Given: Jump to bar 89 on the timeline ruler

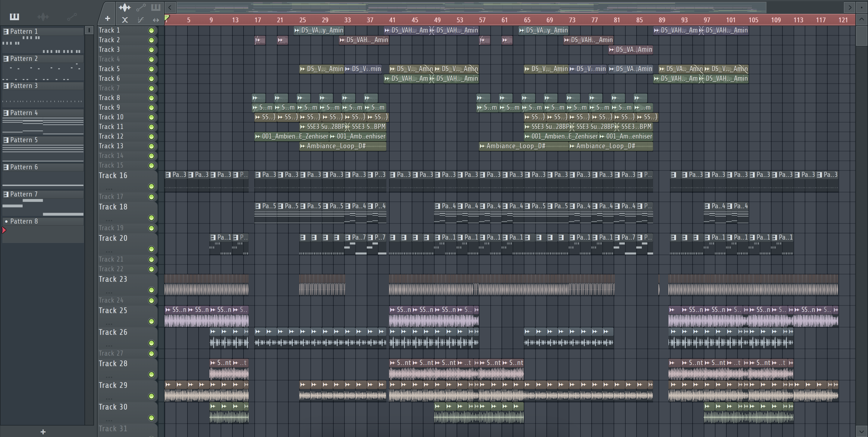Looking at the screenshot, I should pyautogui.click(x=662, y=20).
